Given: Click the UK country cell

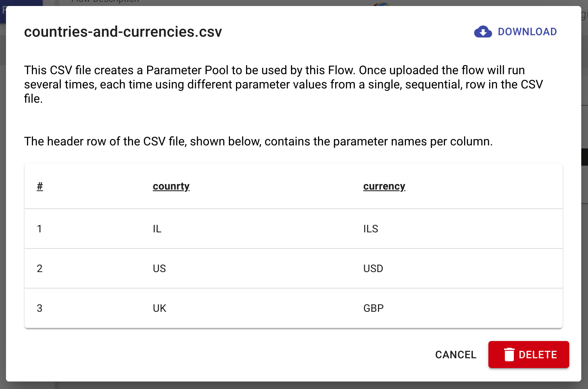Looking at the screenshot, I should tap(160, 308).
